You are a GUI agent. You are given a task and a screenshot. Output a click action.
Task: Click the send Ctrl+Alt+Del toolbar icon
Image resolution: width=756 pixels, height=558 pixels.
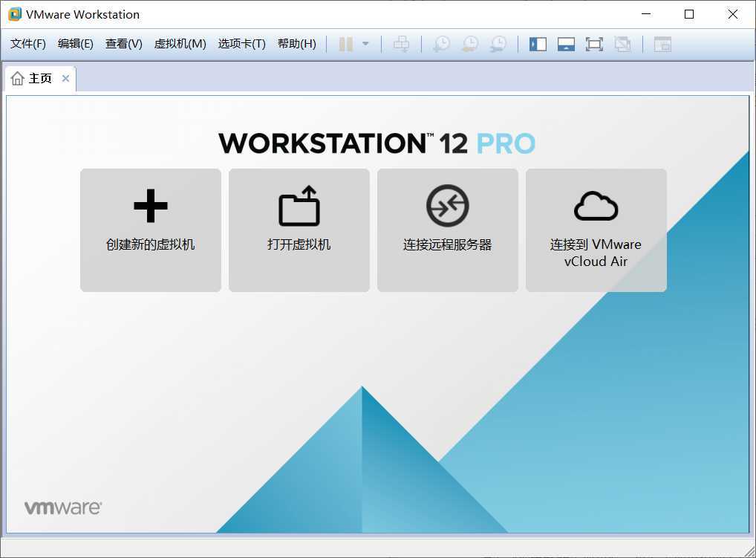401,45
